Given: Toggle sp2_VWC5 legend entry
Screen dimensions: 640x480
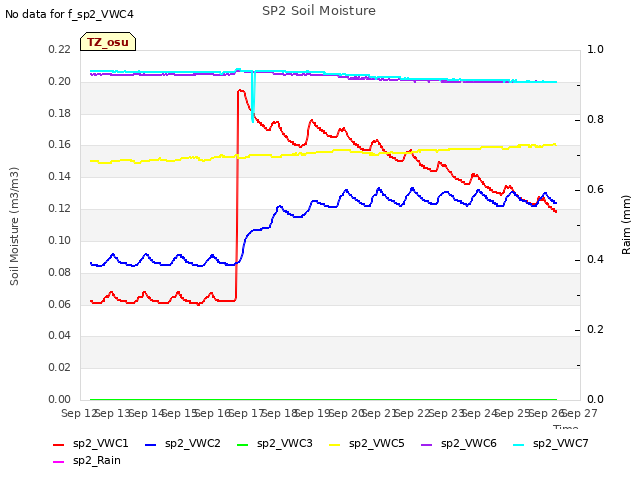Looking at the screenshot, I should point(367,443).
